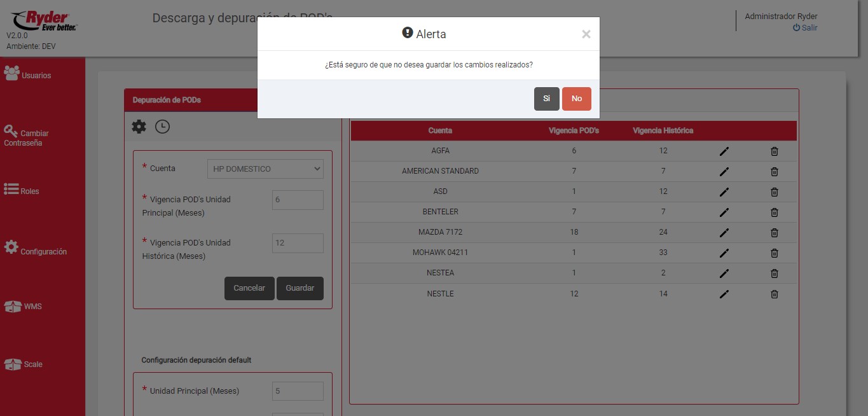868x416 pixels.
Task: Confirm alert by clicking Si
Action: (x=546, y=99)
